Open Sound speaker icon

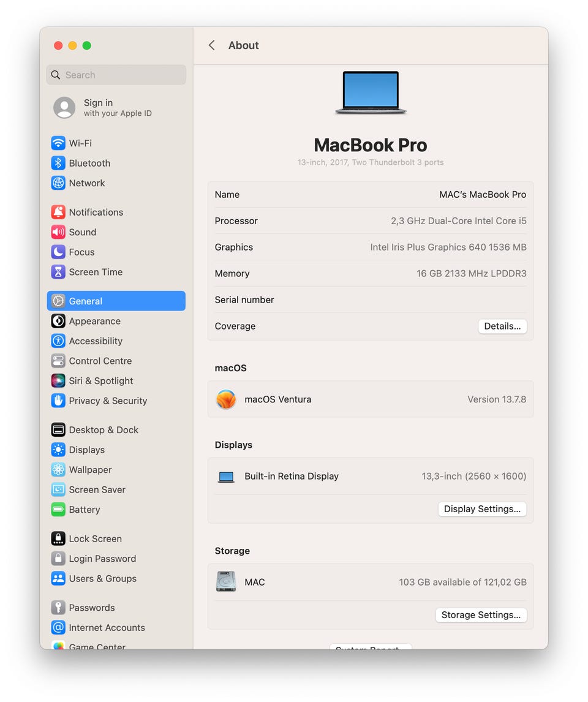coord(58,232)
